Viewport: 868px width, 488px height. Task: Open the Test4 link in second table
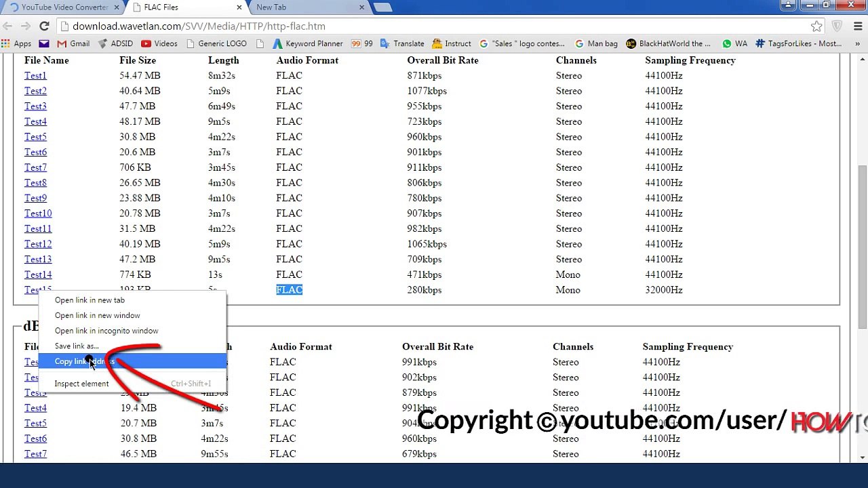(35, 408)
